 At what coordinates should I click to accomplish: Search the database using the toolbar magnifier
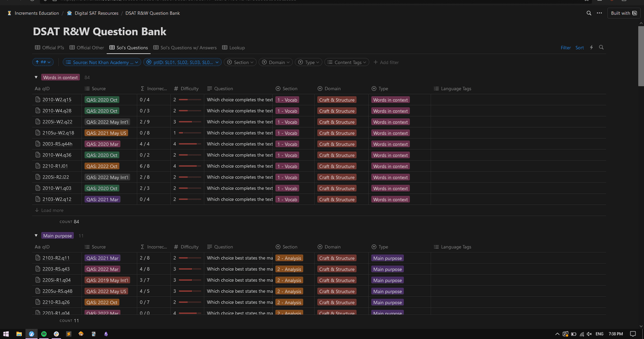(601, 48)
